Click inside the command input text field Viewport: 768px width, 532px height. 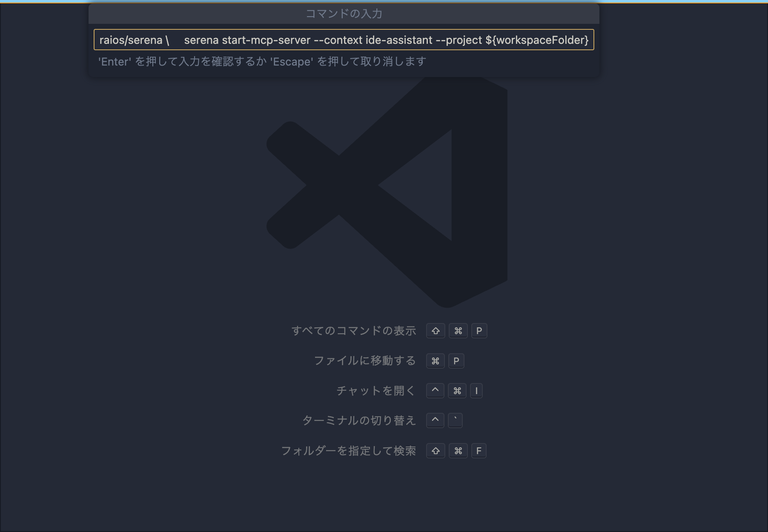341,40
